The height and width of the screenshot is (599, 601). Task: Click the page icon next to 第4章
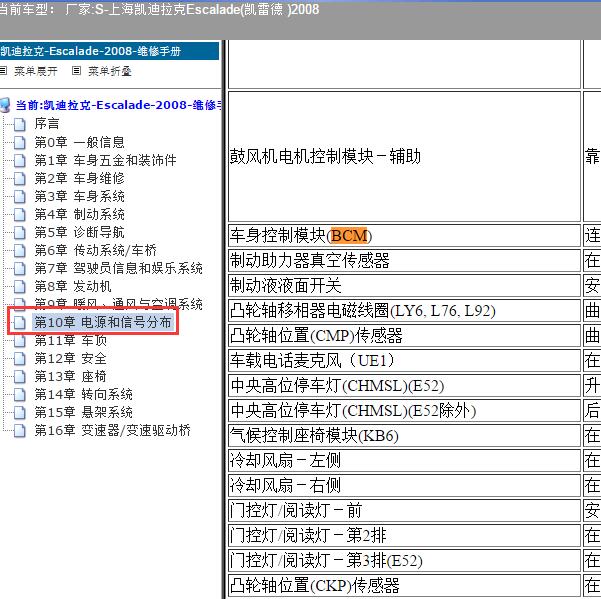pos(20,215)
